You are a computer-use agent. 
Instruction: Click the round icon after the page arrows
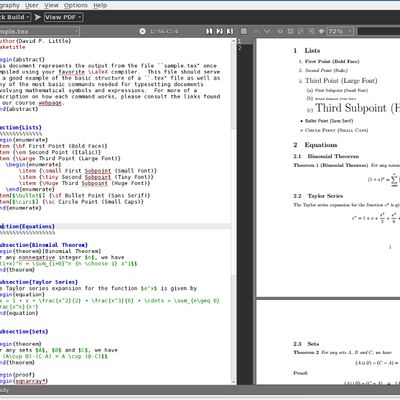pyautogui.click(x=280, y=31)
